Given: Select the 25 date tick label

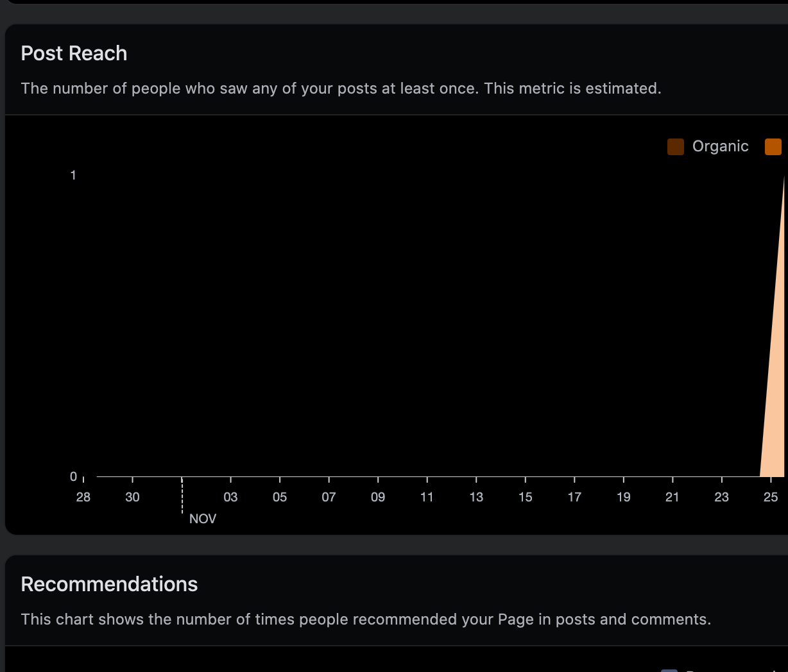Looking at the screenshot, I should tap(771, 497).
